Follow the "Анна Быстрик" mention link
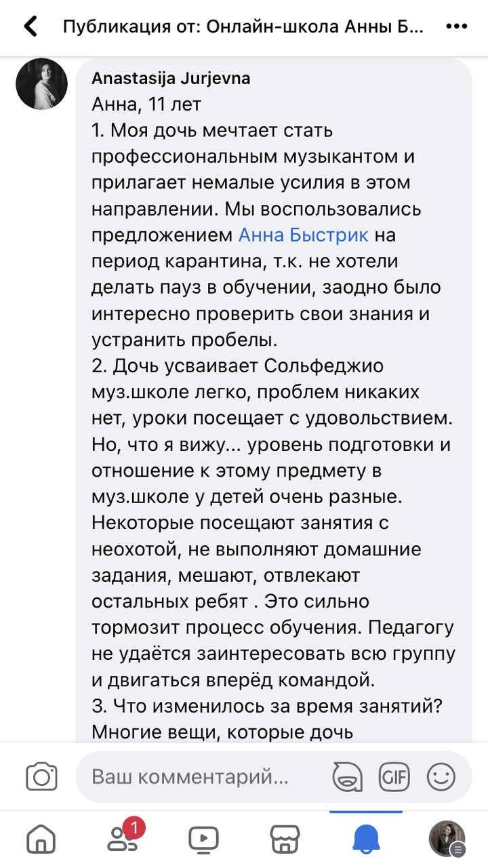The width and height of the screenshot is (488, 868). [304, 235]
